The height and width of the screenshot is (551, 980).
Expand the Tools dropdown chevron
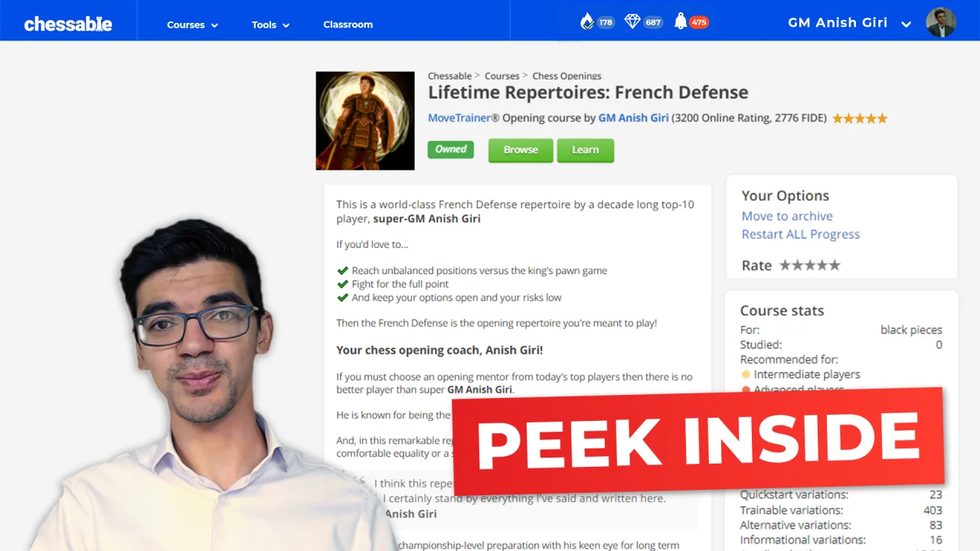[286, 24]
